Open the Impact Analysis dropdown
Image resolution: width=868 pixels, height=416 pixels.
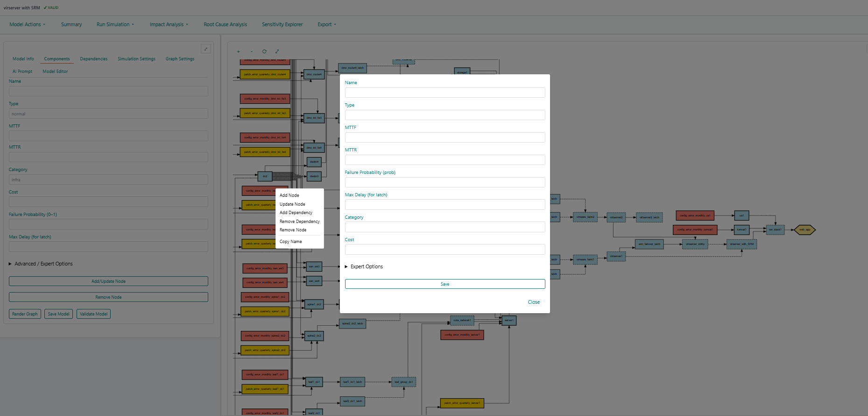coord(169,24)
